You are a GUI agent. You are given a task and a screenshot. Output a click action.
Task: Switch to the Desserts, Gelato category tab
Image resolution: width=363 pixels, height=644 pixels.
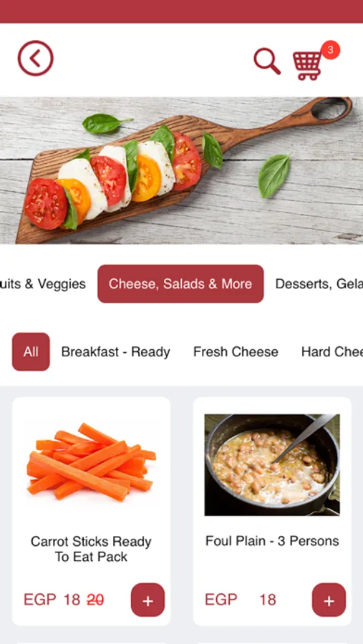coord(319,284)
